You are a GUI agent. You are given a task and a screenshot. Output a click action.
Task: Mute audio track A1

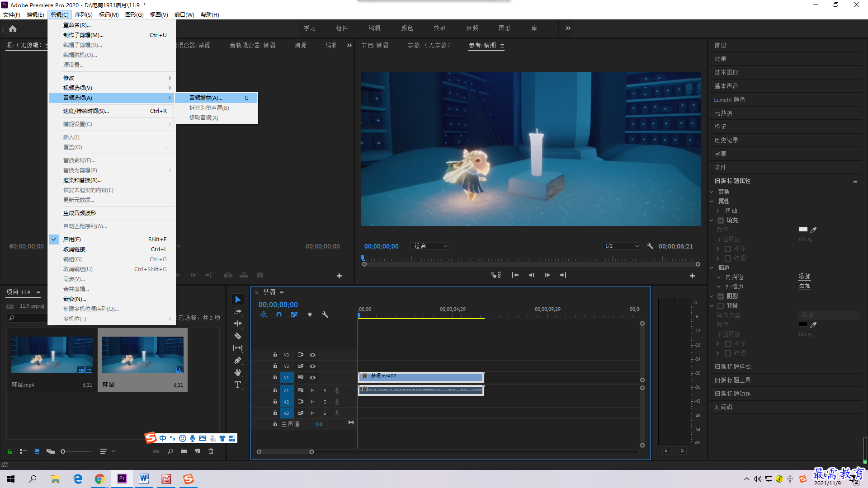(x=312, y=390)
